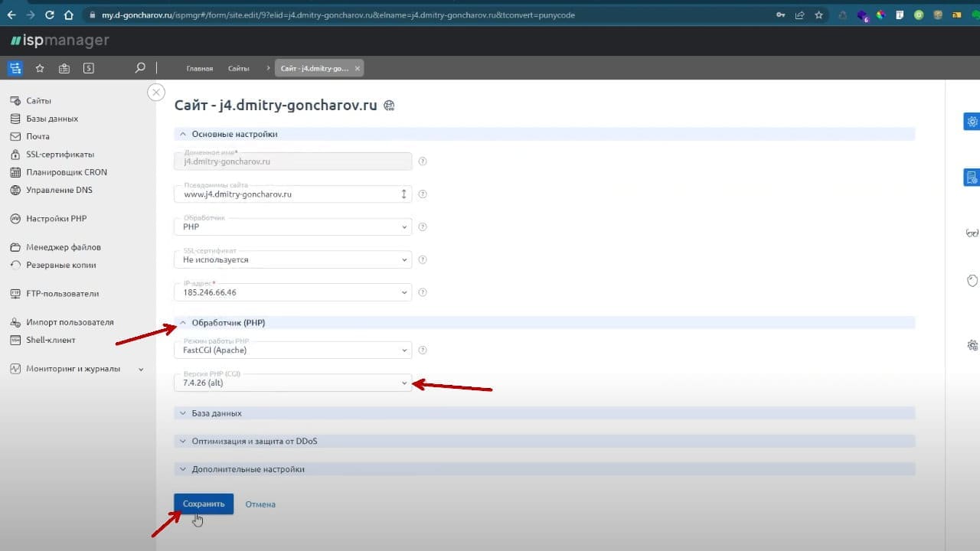Viewport: 980px width, 551px height.
Task: Open browser home page
Action: [x=69, y=15]
